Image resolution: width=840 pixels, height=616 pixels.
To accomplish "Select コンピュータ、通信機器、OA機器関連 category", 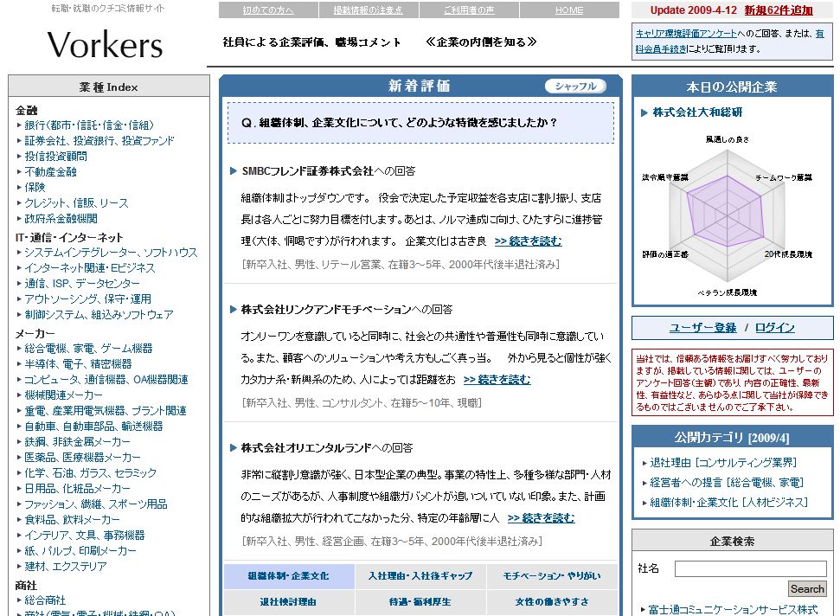I will click(106, 380).
